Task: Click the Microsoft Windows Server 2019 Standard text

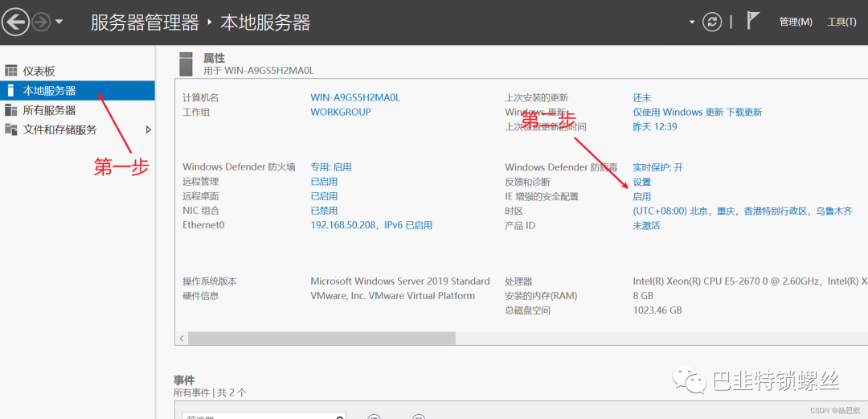Action: point(400,281)
